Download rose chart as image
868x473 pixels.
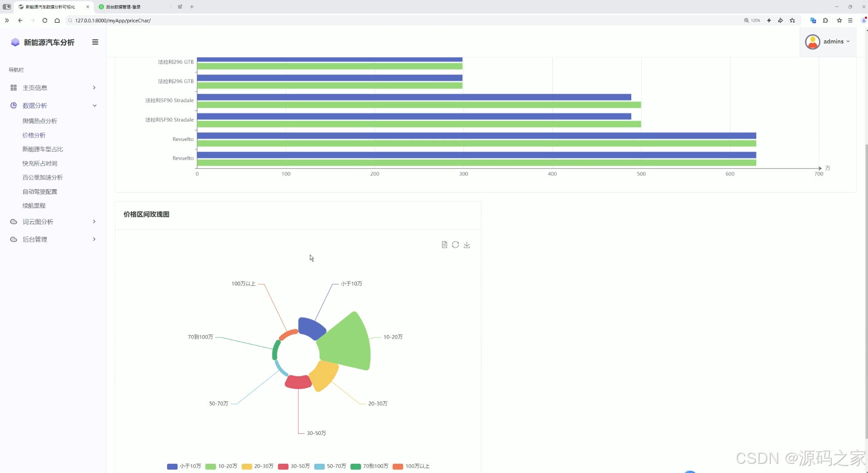467,245
